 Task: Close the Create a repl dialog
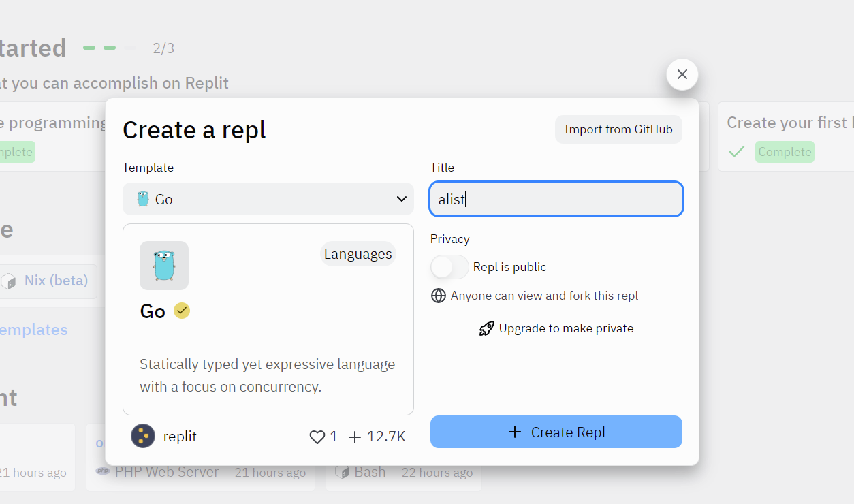[682, 74]
